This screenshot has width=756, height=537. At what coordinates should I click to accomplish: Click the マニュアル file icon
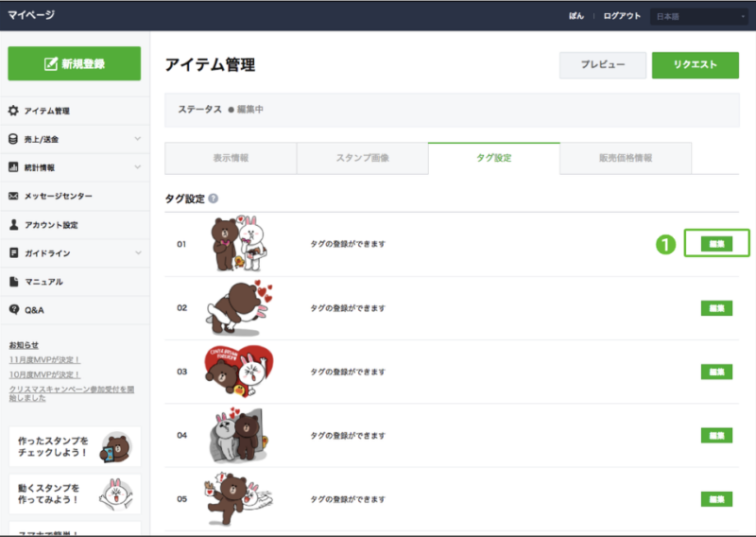coord(13,282)
